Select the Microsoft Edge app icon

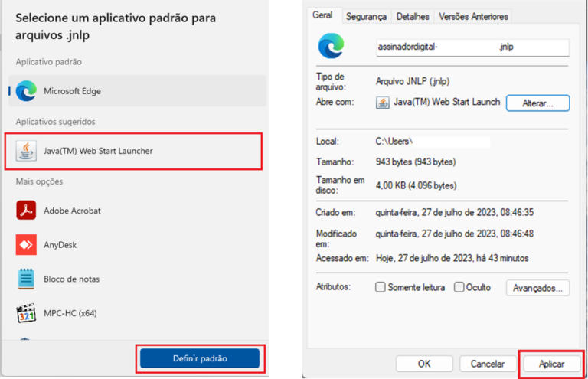(27, 91)
